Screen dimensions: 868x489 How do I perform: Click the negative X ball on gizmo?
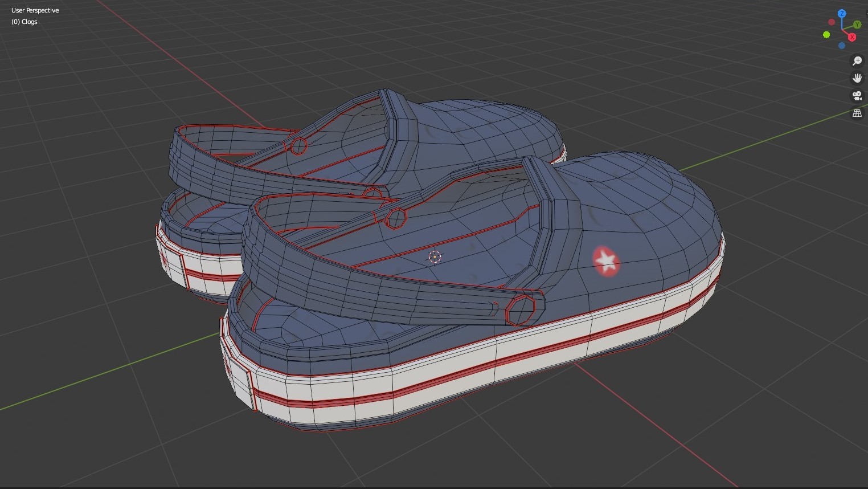pyautogui.click(x=832, y=22)
